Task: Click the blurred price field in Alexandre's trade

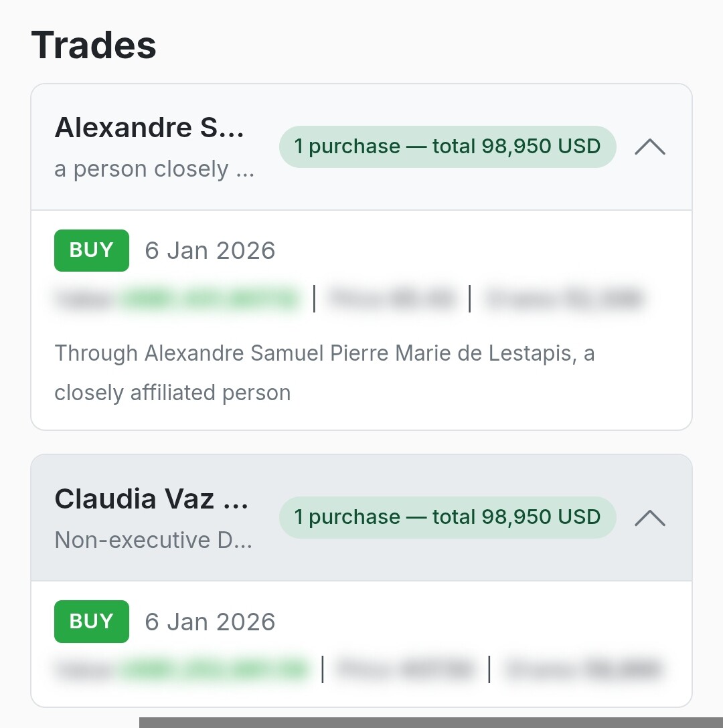Action: tap(392, 299)
